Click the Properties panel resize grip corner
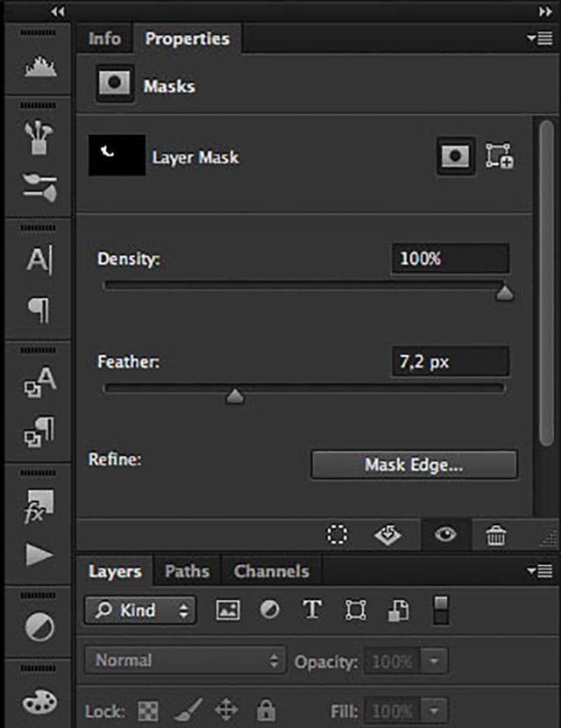Image resolution: width=561 pixels, height=728 pixels. pos(549,539)
